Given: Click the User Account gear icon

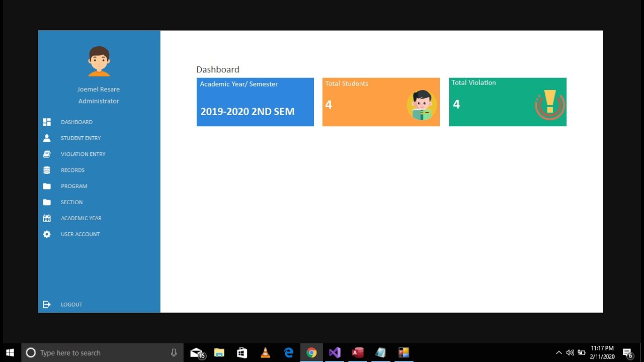Looking at the screenshot, I should tap(47, 234).
